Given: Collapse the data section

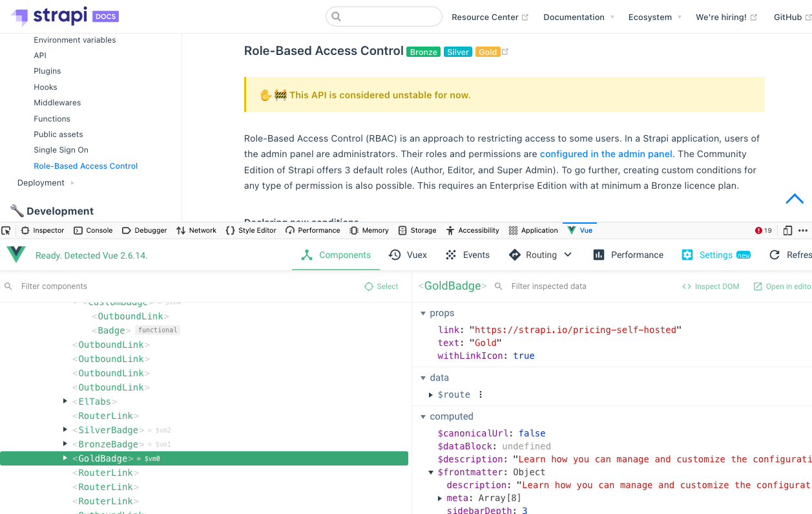Looking at the screenshot, I should click(424, 378).
